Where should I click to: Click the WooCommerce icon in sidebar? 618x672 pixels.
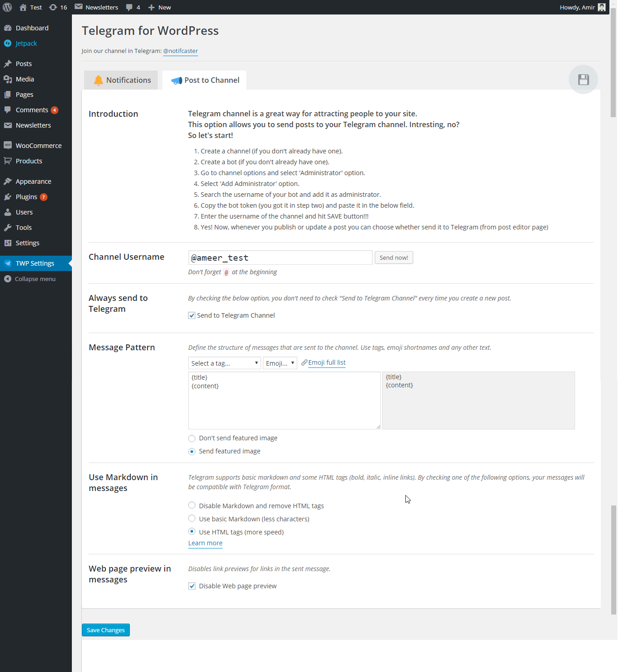(x=8, y=146)
